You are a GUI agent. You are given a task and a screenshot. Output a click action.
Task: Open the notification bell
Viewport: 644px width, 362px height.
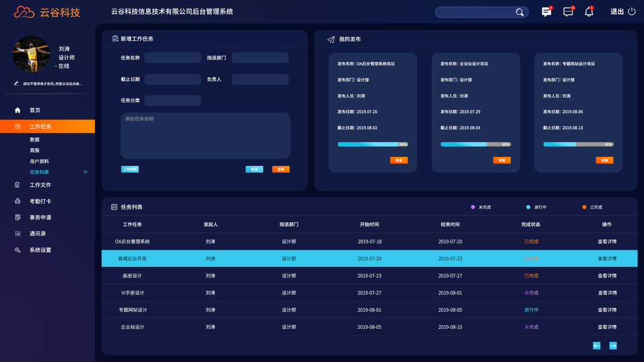click(x=589, y=12)
